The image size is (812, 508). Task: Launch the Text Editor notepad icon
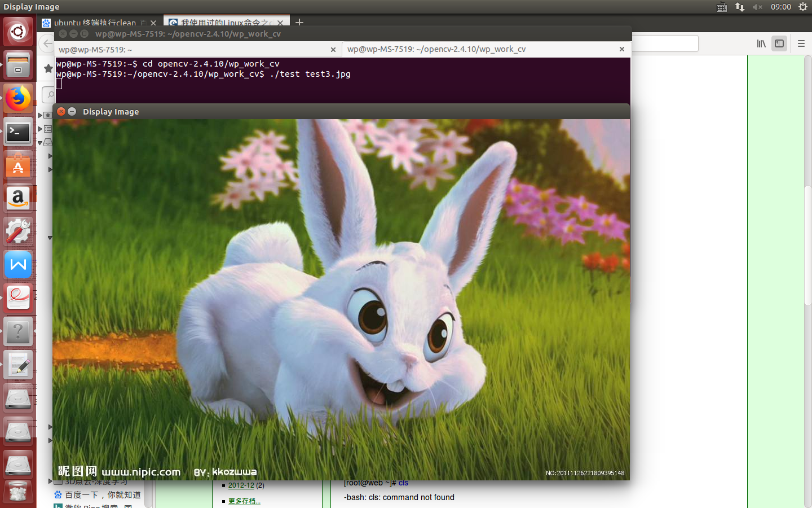pyautogui.click(x=18, y=365)
